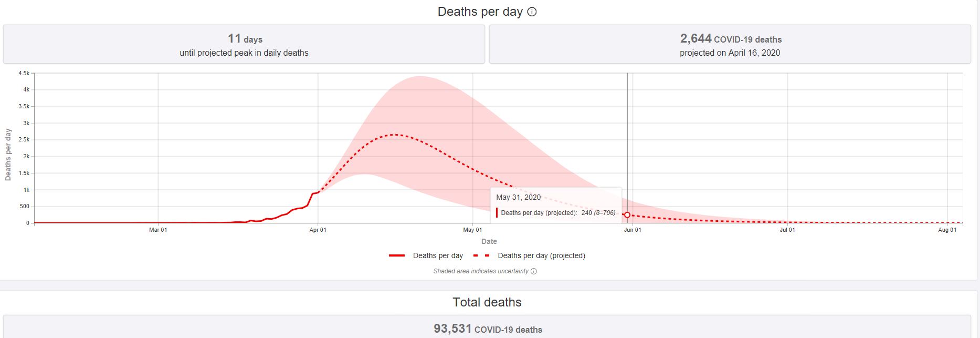Screen dimensions: 980x338
Task: Click the Aug 01 date axis label
Action: (x=947, y=230)
